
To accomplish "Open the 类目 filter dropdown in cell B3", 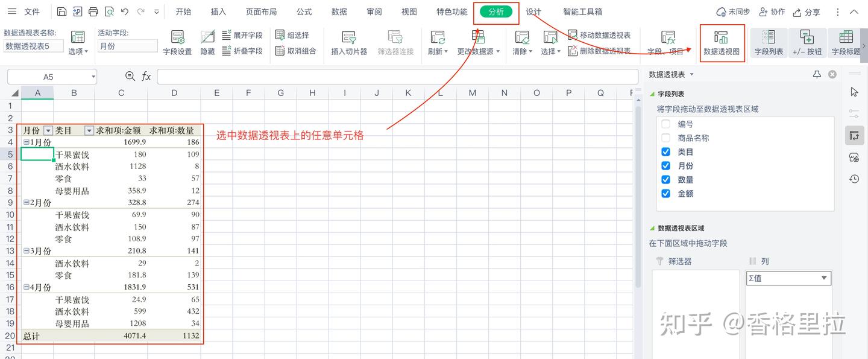I will tap(89, 130).
